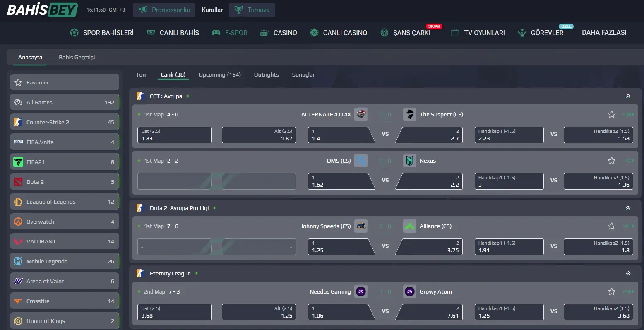Viewport: 644px width, 330px height.
Task: Click Johnny Speeds team logo
Action: (x=361, y=226)
